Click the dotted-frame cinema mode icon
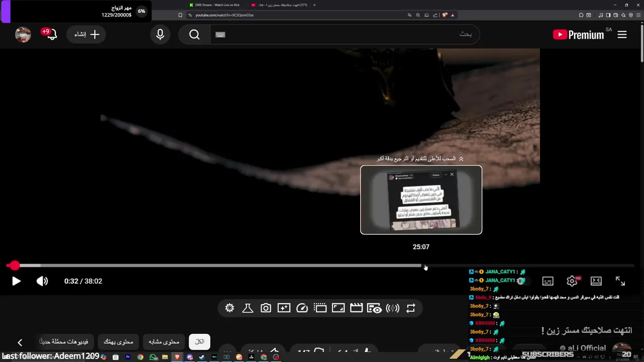 pyautogui.click(x=320, y=308)
